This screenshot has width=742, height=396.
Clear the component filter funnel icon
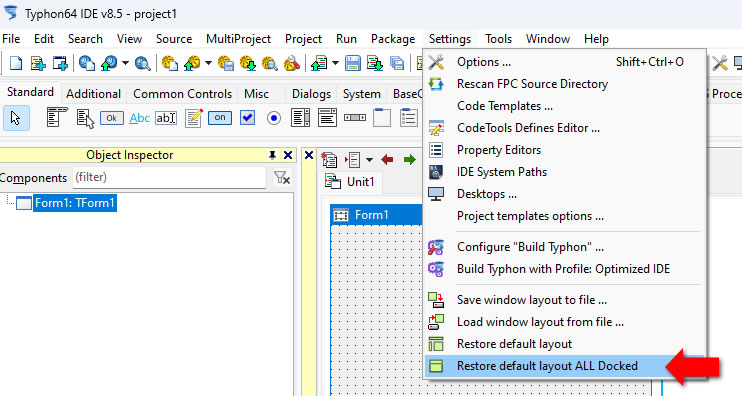(x=282, y=178)
